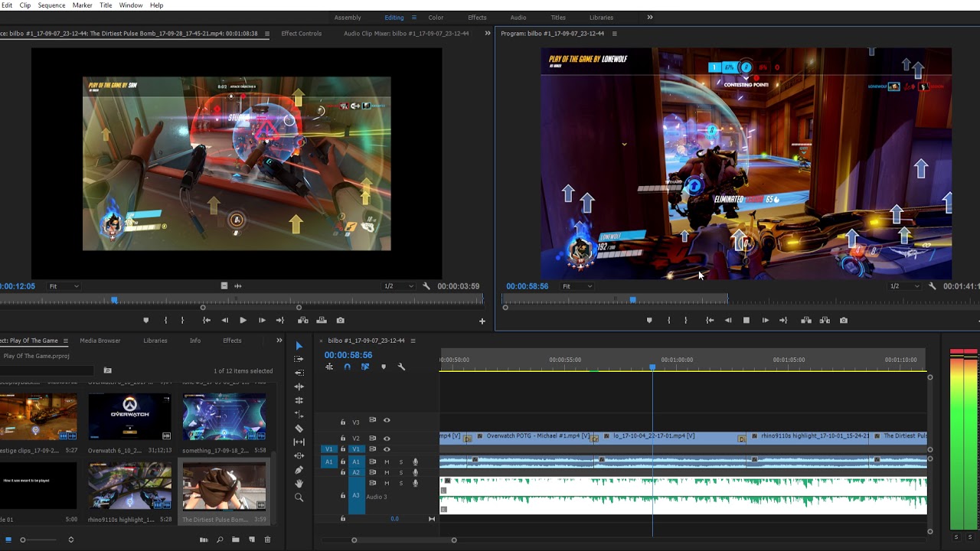980x551 pixels.
Task: Click Extract button in Program monitor
Action: (825, 321)
